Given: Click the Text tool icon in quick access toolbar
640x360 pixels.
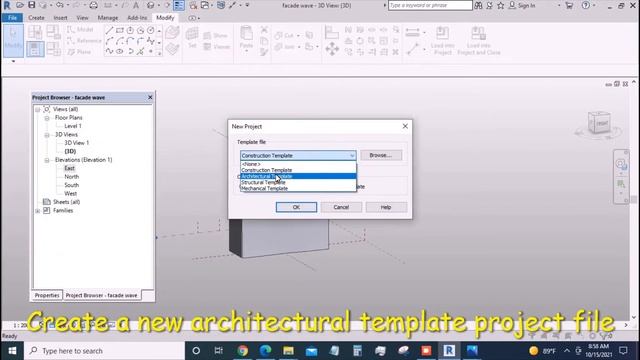Looking at the screenshot, I should (x=136, y=5).
